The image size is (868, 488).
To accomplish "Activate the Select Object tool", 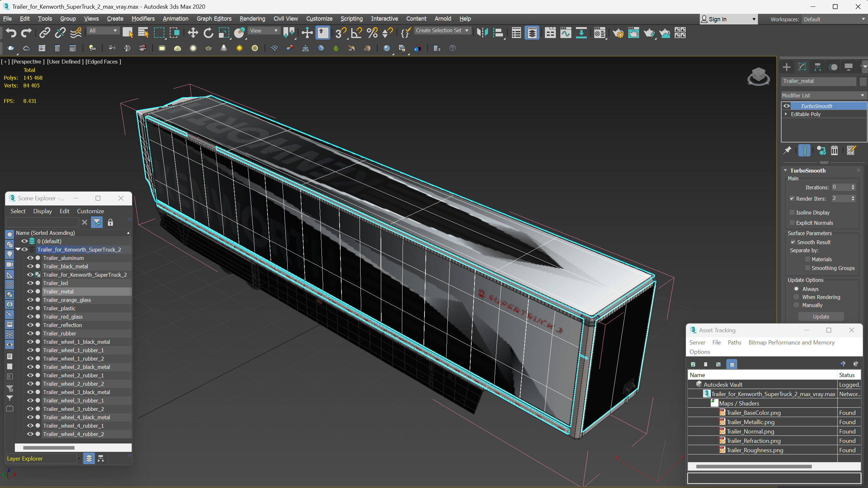I will (x=128, y=33).
